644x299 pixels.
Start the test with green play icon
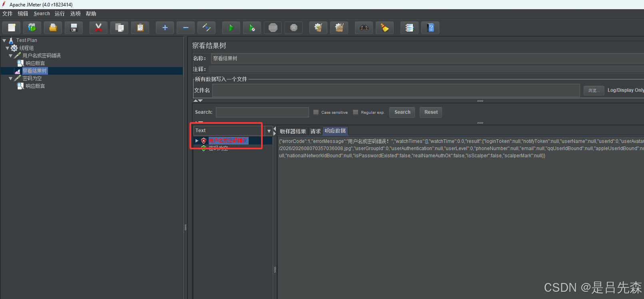(231, 28)
